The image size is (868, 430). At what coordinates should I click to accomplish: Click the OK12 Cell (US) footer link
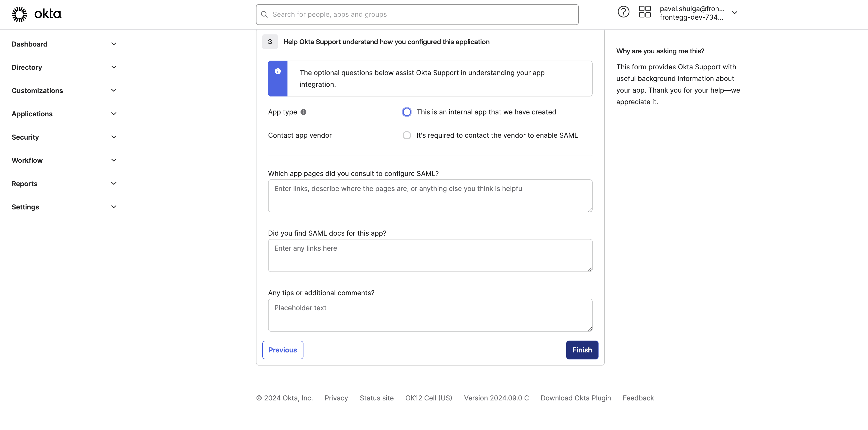[429, 398]
